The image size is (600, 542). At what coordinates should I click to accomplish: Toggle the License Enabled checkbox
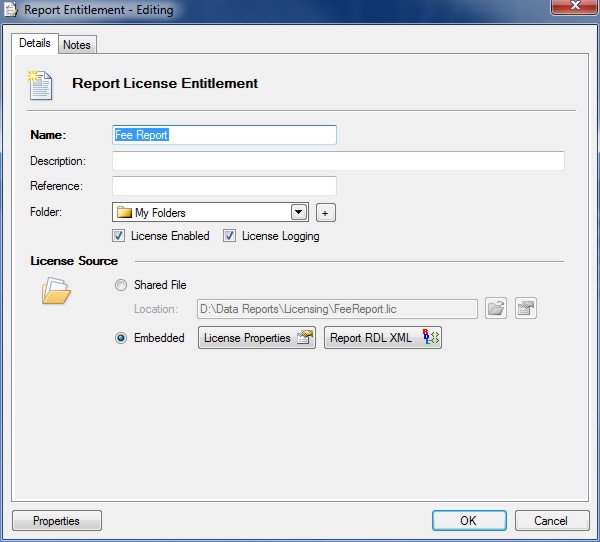[x=119, y=236]
